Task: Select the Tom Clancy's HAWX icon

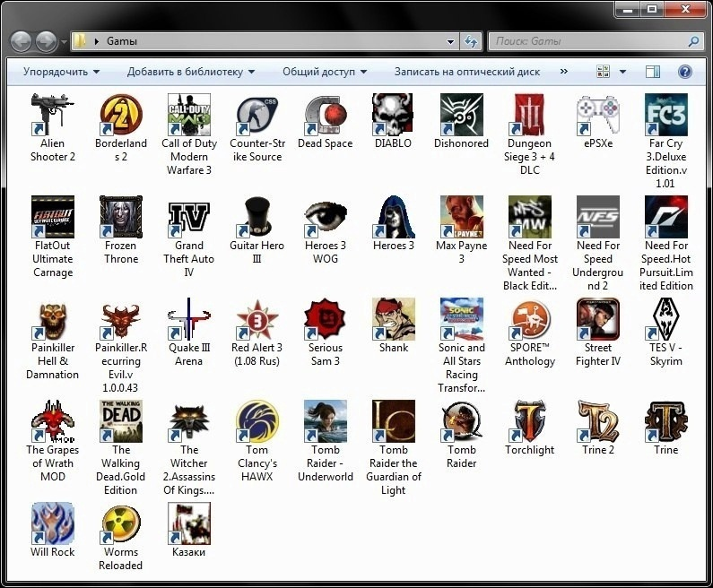Action: 257,421
